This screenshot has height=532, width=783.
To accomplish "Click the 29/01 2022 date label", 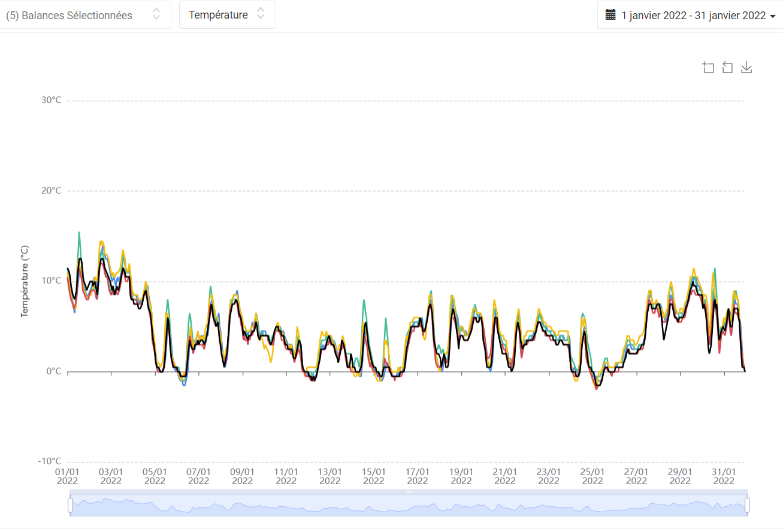I will point(680,476).
